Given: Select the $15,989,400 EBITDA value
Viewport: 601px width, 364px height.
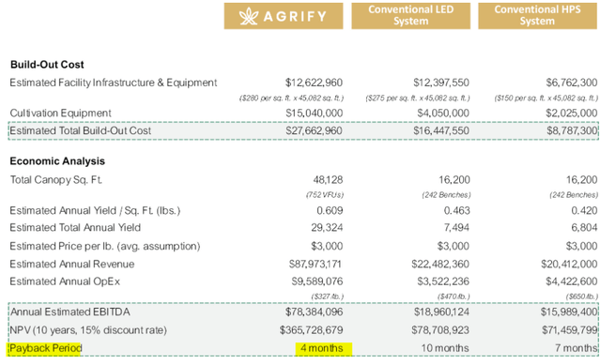Looking at the screenshot, I should point(569,312).
